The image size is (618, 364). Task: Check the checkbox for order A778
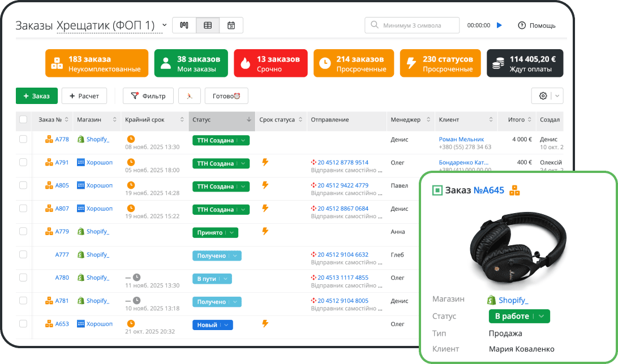(x=23, y=139)
